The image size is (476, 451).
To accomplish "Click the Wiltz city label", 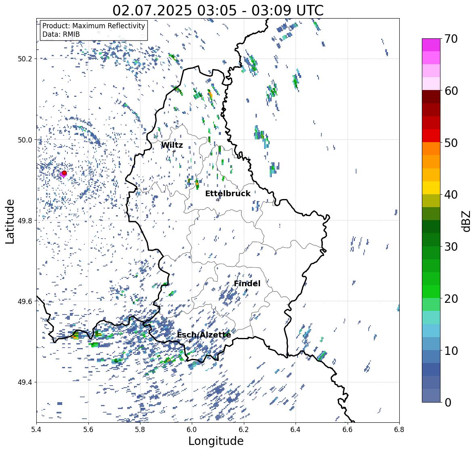I will pyautogui.click(x=172, y=145).
